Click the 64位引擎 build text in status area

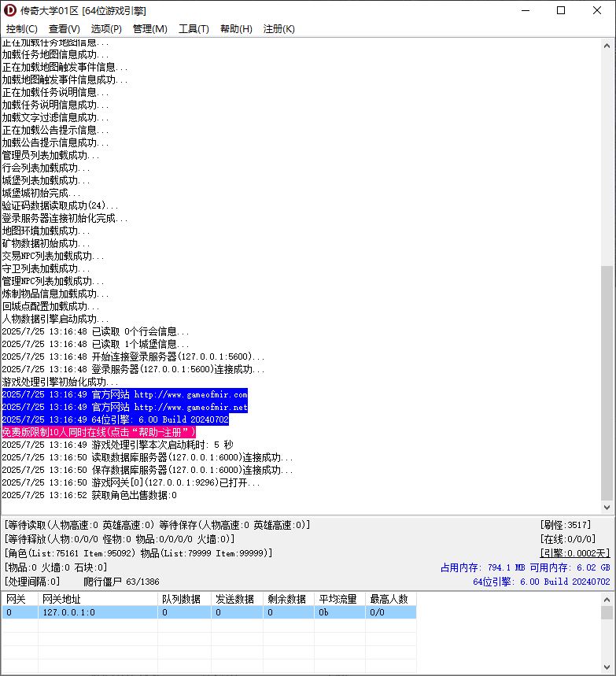click(541, 582)
